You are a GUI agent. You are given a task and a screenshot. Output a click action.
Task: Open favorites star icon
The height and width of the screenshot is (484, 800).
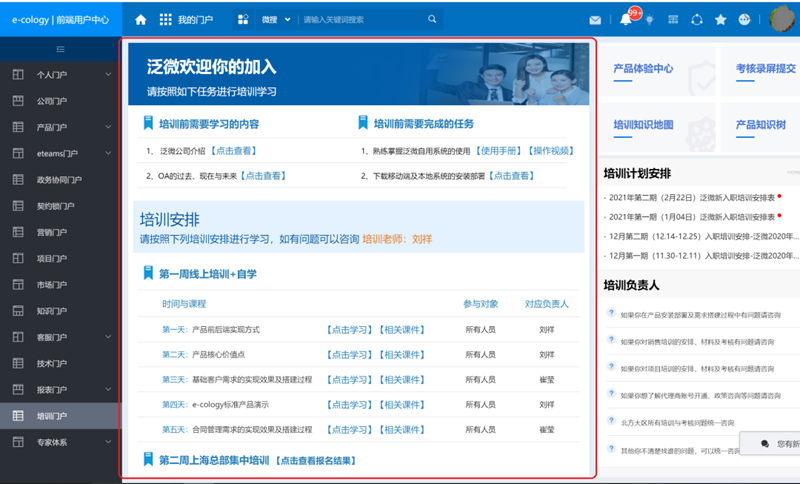(720, 19)
